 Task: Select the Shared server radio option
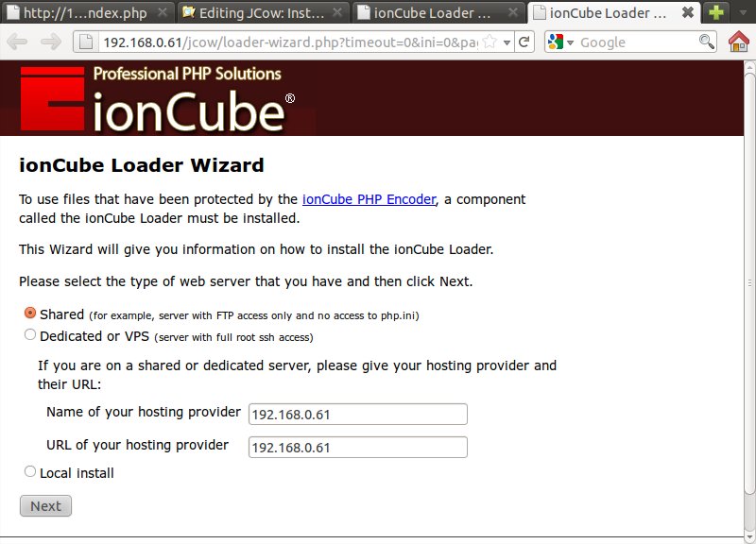click(x=30, y=314)
